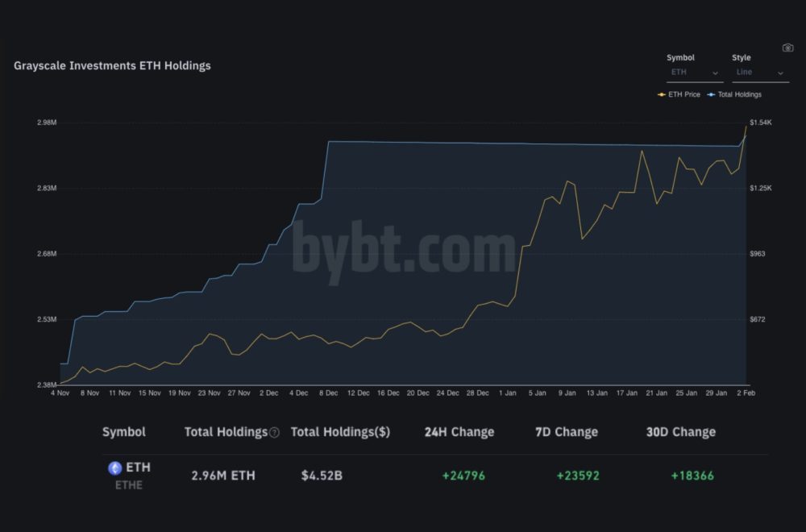Select the $4.52B holdings value
The image size is (806, 532).
click(322, 476)
